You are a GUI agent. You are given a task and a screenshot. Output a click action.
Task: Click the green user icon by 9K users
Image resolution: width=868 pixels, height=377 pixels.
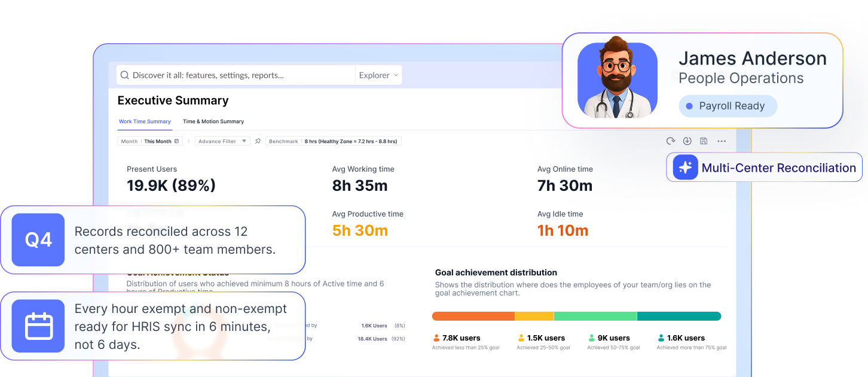[592, 338]
